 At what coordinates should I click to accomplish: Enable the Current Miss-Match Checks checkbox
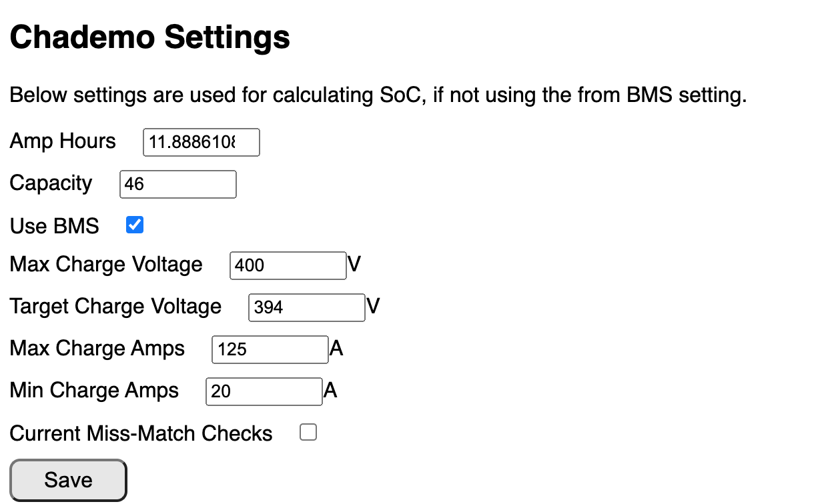pos(308,433)
